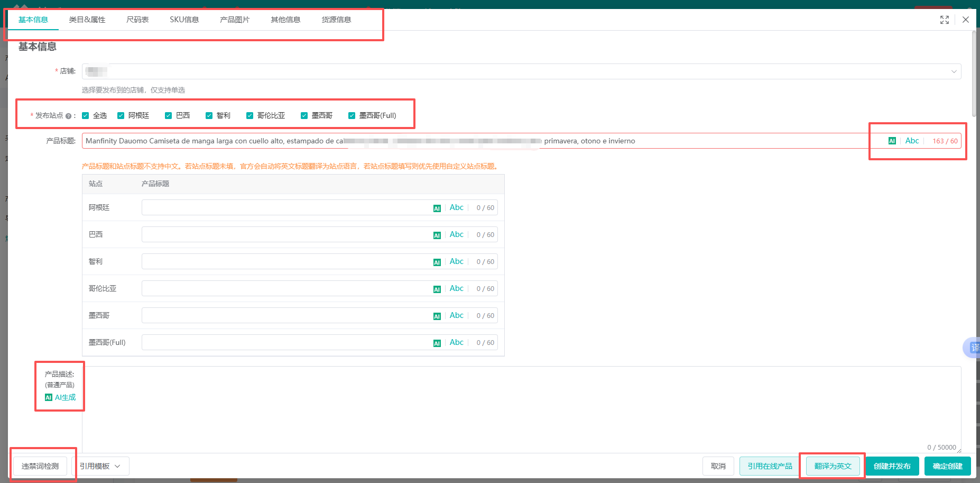Screen dimensions: 980x483
Task: Click into the 产品描述 text area
Action: 521,407
